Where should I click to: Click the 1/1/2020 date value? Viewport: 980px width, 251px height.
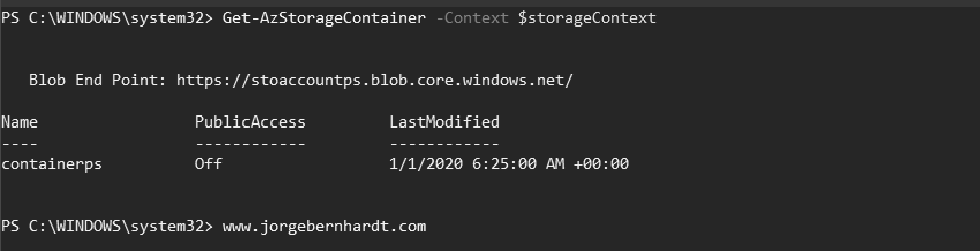(x=426, y=164)
